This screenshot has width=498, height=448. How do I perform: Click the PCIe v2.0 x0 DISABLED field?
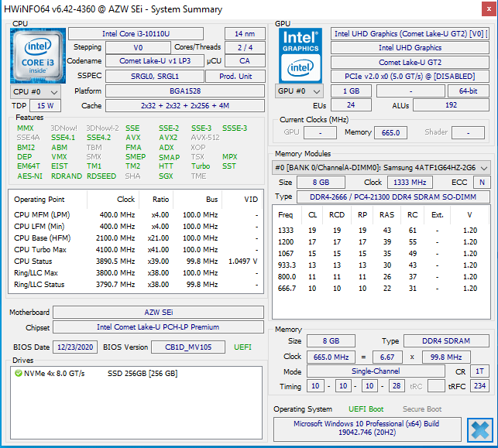pyautogui.click(x=410, y=77)
